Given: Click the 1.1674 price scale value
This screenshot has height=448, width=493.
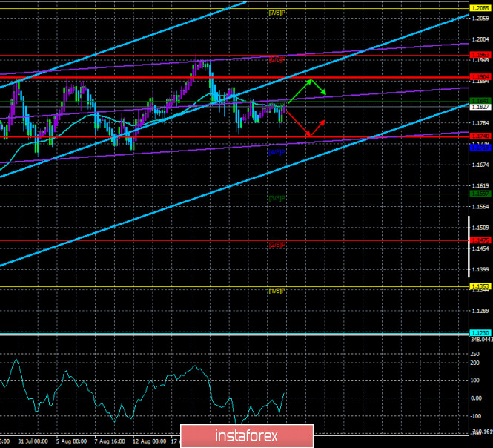Looking at the screenshot, I should (x=480, y=165).
